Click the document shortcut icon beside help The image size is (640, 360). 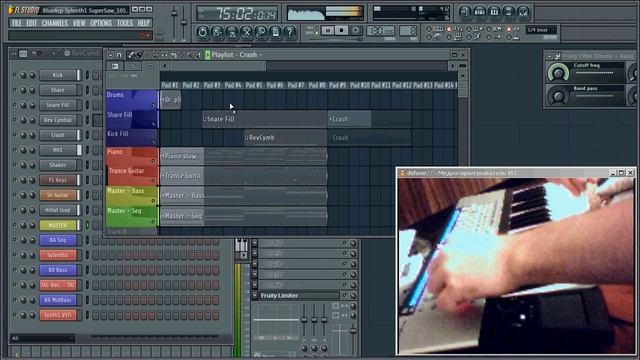click(276, 32)
